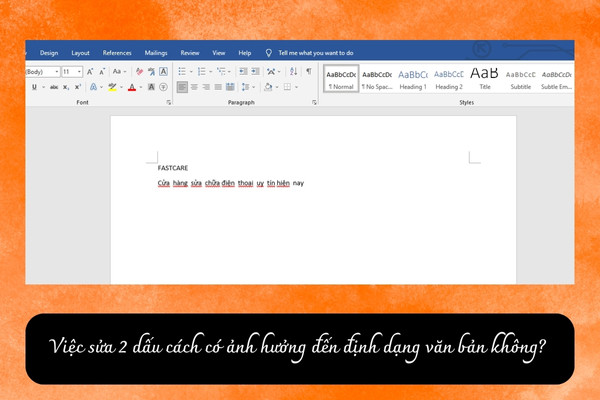Image resolution: width=600 pixels, height=400 pixels.
Task: Open the font color dropdown arrow
Action: pyautogui.click(x=141, y=87)
